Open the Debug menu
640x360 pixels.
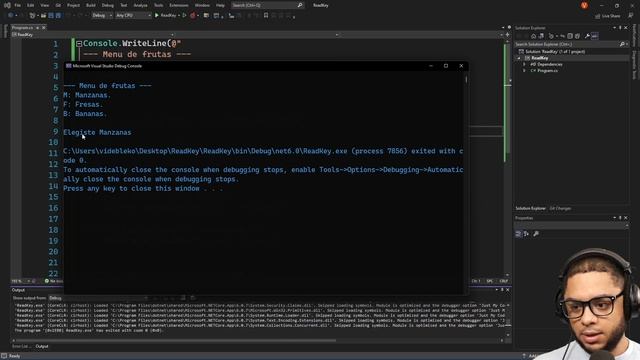coord(108,5)
